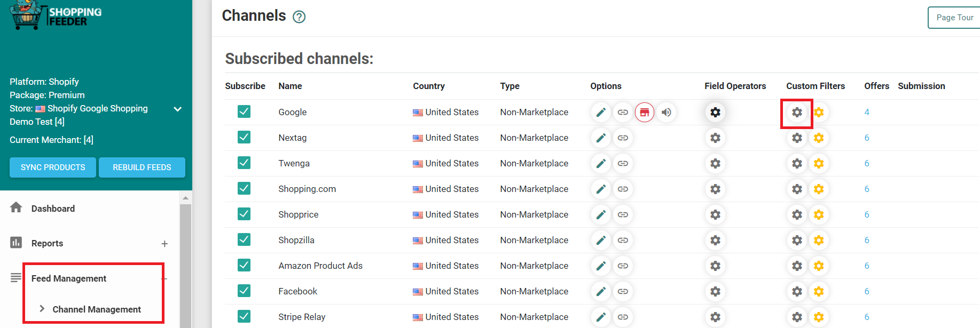Click the Submission column header
Screen dimensions: 980x328
921,86
